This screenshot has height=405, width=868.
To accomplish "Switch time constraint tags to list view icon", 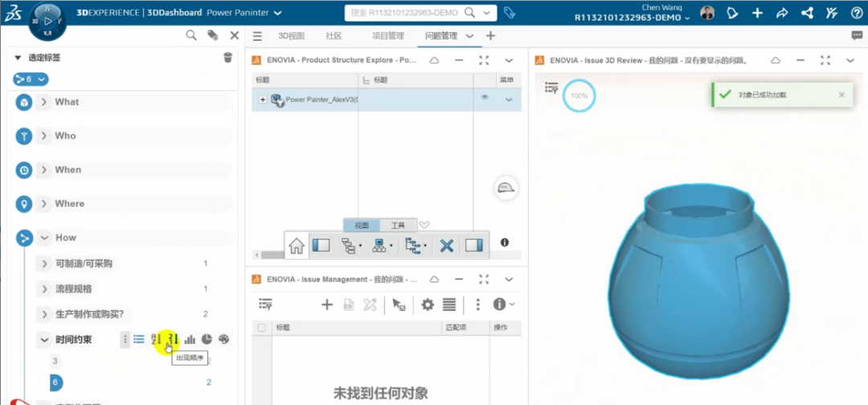I will pyautogui.click(x=139, y=339).
